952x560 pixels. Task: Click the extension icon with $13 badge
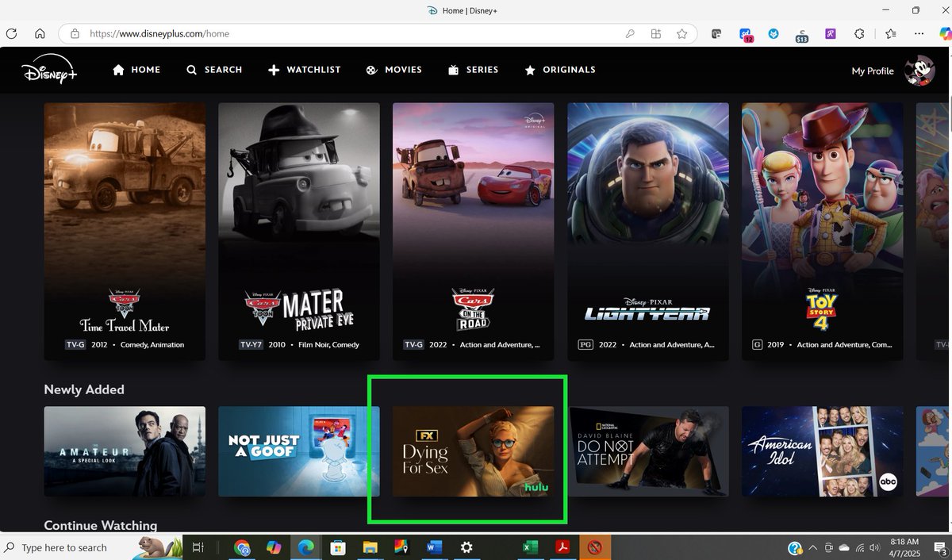point(801,34)
